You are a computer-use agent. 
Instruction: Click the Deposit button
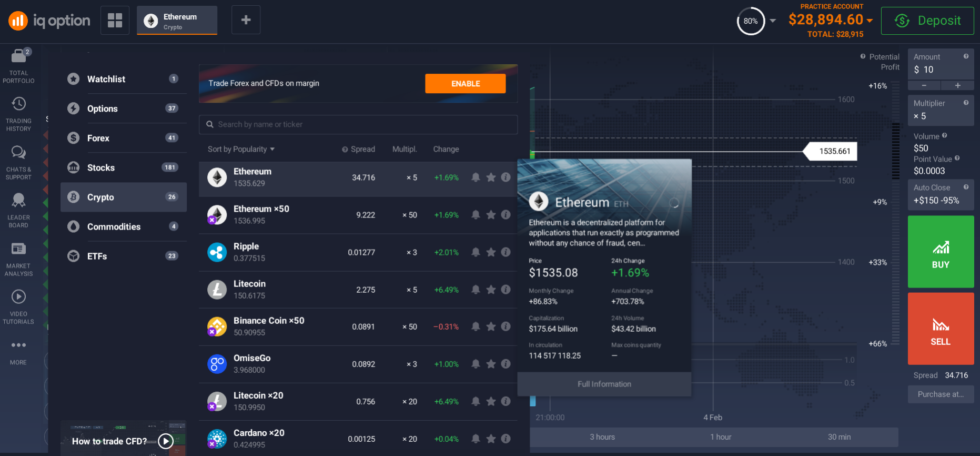(x=927, y=21)
